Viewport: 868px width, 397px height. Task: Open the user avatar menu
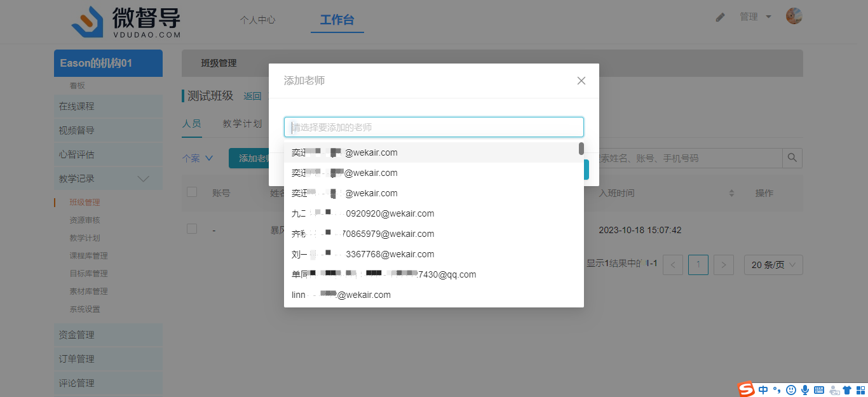[794, 17]
